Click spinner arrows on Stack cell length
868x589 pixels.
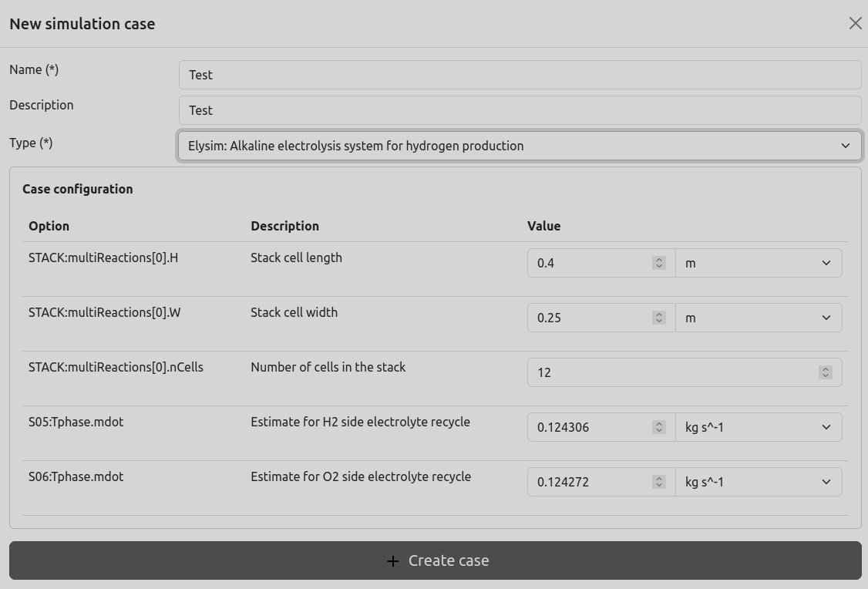pos(658,263)
